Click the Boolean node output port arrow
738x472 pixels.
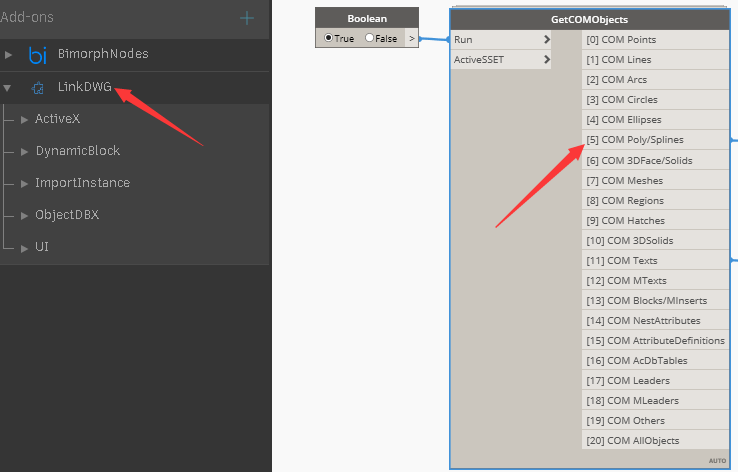tap(412, 39)
